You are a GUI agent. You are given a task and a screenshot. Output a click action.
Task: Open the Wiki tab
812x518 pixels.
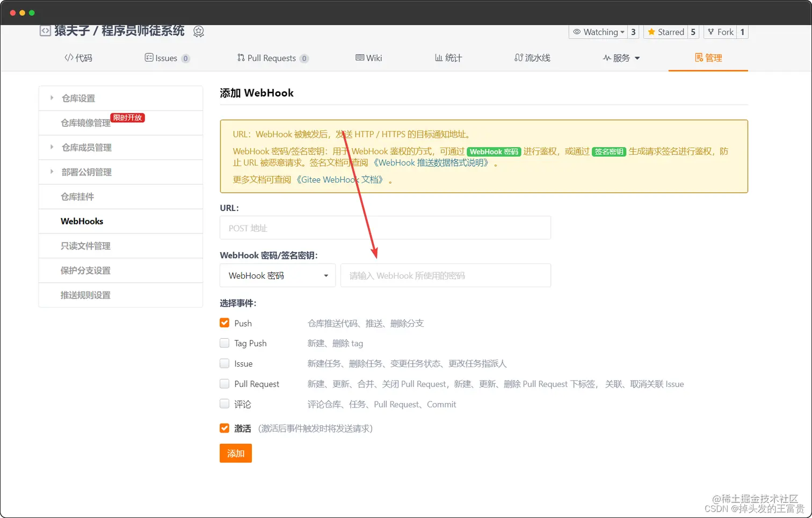click(369, 58)
